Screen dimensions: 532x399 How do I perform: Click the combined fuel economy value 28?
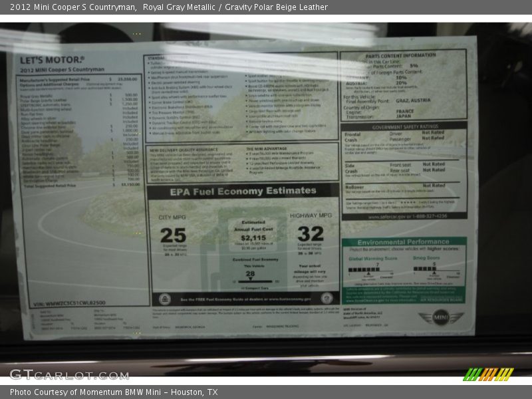tap(250, 273)
